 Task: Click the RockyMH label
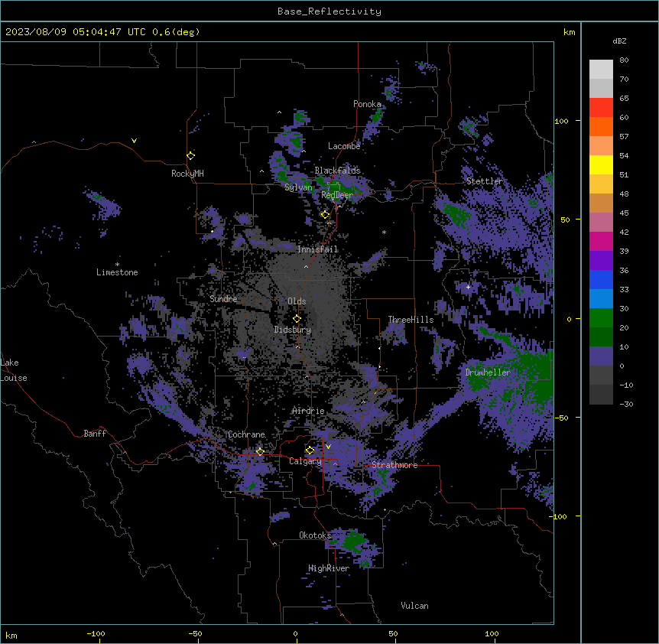click(187, 173)
